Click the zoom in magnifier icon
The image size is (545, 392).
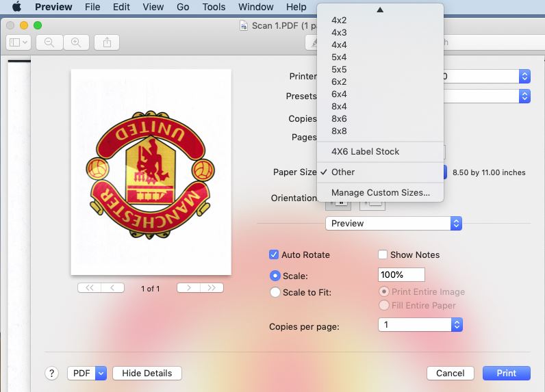[76, 42]
